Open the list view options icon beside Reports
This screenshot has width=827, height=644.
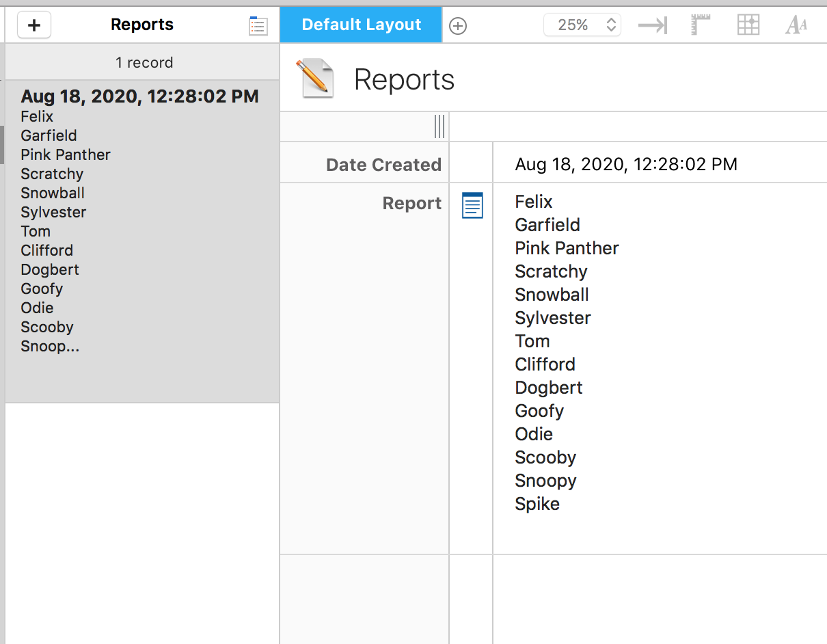pos(258,26)
